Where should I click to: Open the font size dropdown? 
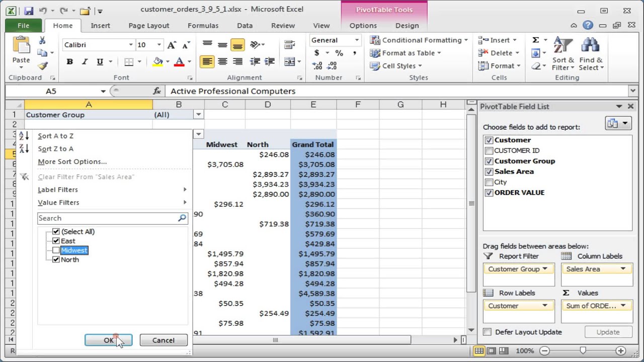[159, 45]
